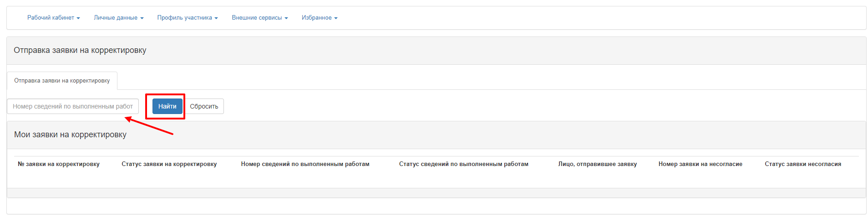Open the Избранное dropdown menu
The image size is (868, 218).
coord(320,18)
